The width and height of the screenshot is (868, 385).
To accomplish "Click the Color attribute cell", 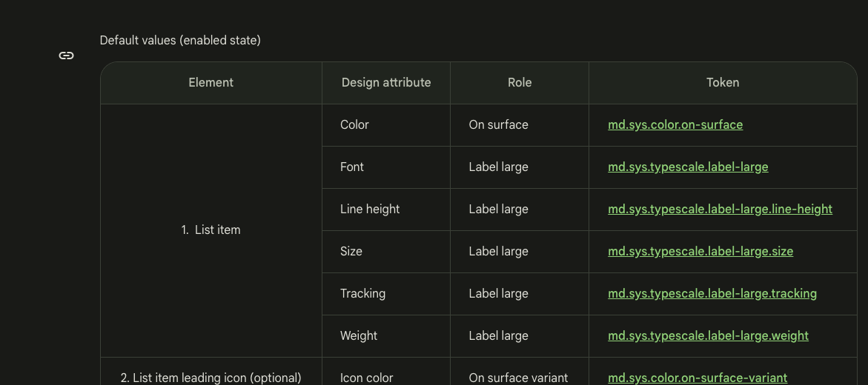I will 386,125.
